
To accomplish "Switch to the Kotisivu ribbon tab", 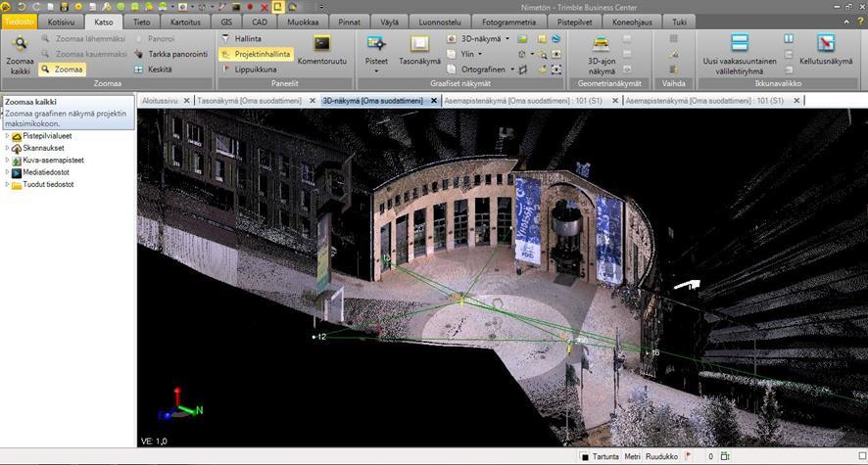I will [x=61, y=23].
